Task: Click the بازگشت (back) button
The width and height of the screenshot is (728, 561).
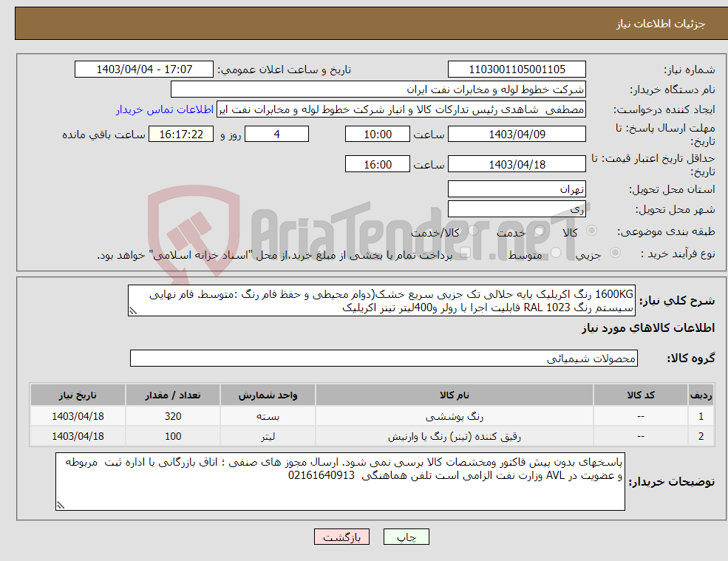Action: [x=341, y=537]
